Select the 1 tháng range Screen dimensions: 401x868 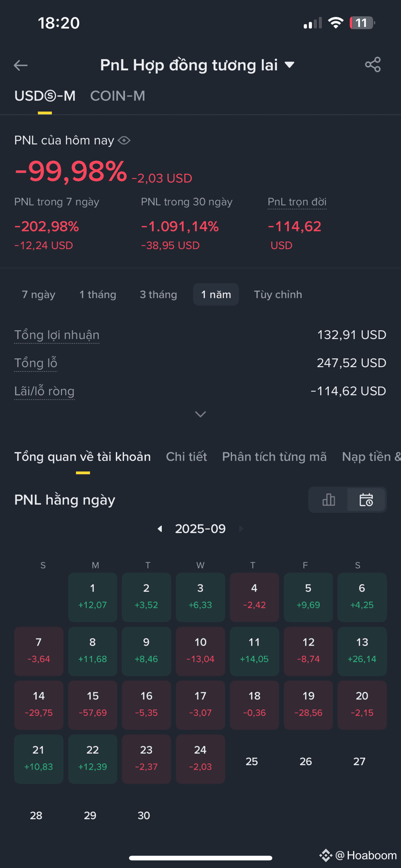click(x=98, y=294)
